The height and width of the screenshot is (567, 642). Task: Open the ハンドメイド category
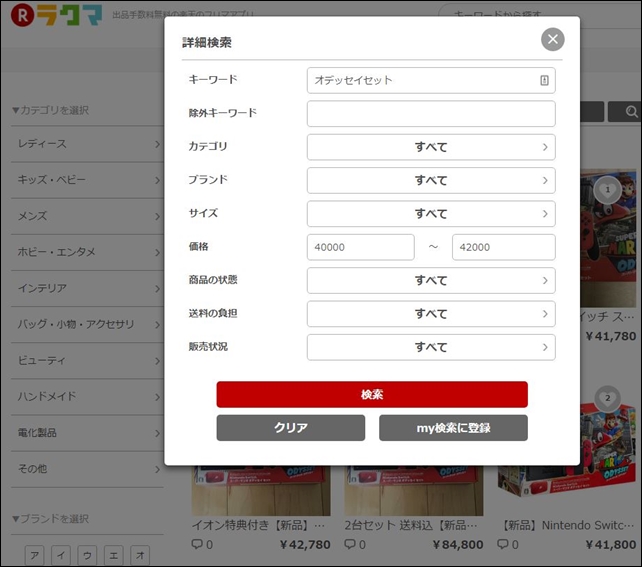pyautogui.click(x=87, y=397)
